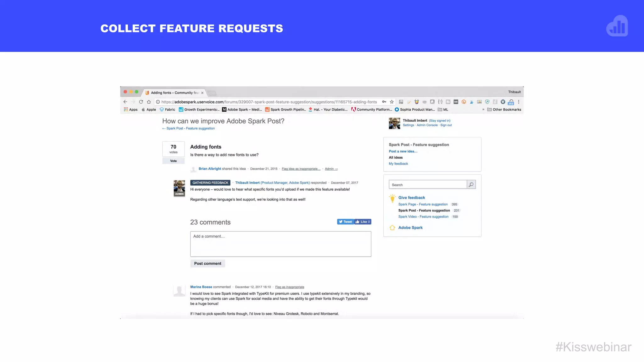Open the JB extension icon
This screenshot has height=362, width=644.
click(x=401, y=102)
